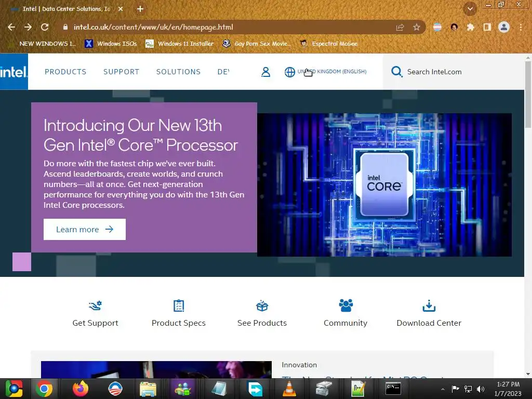Click the globe language icon
This screenshot has width=532, height=399.
pyautogui.click(x=290, y=72)
